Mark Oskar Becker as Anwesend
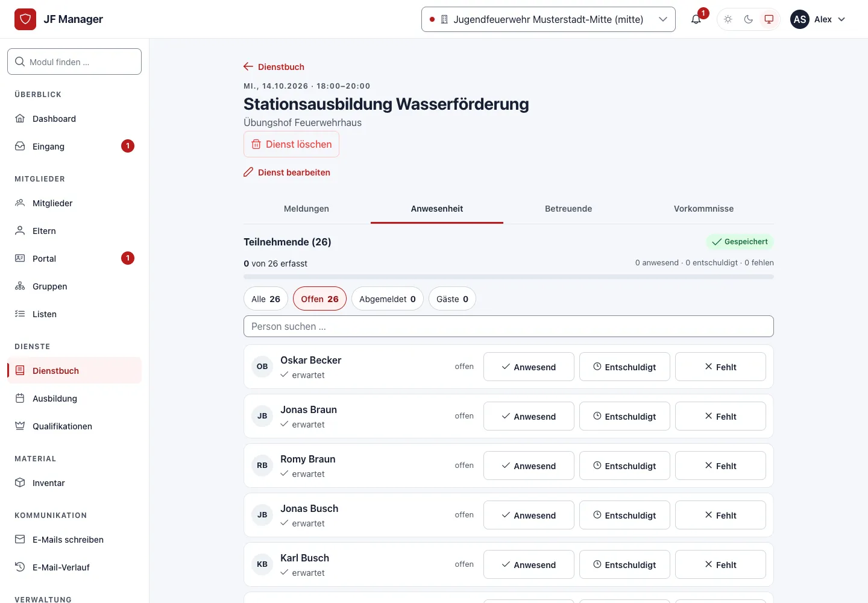 (529, 367)
